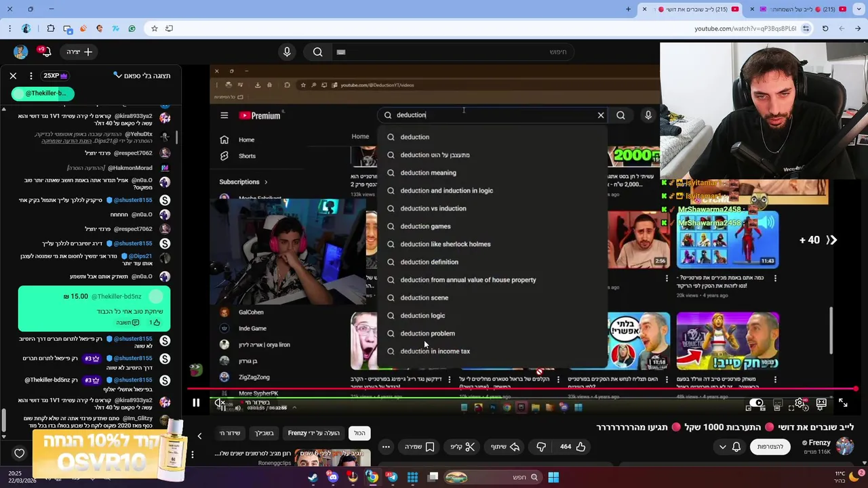
Task: Reload the page with the refresh icon
Action: click(x=825, y=28)
